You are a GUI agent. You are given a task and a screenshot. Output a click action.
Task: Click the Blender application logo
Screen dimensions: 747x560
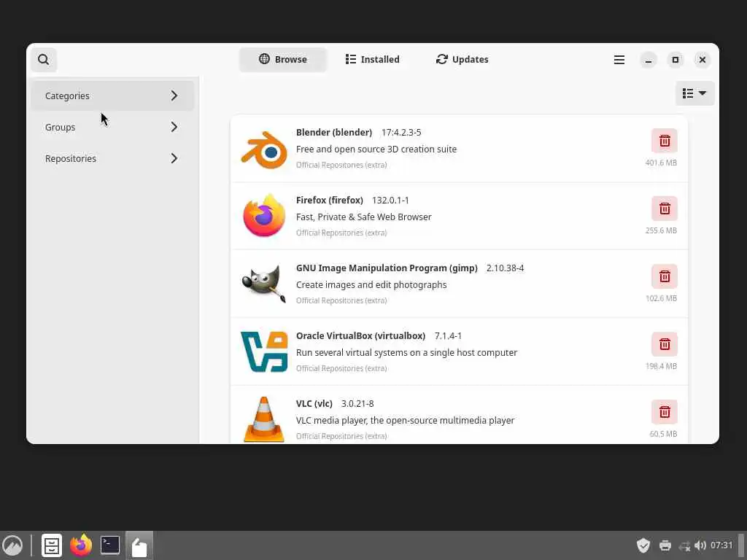(x=264, y=150)
